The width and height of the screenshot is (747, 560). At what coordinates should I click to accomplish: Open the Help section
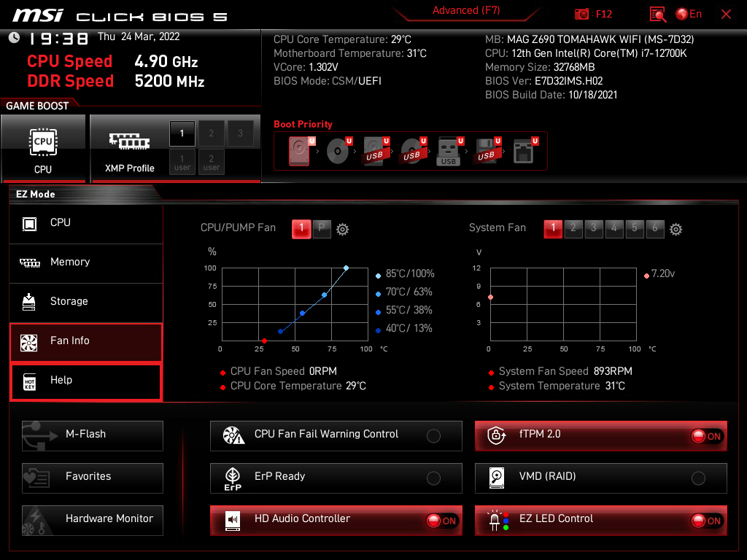click(86, 381)
